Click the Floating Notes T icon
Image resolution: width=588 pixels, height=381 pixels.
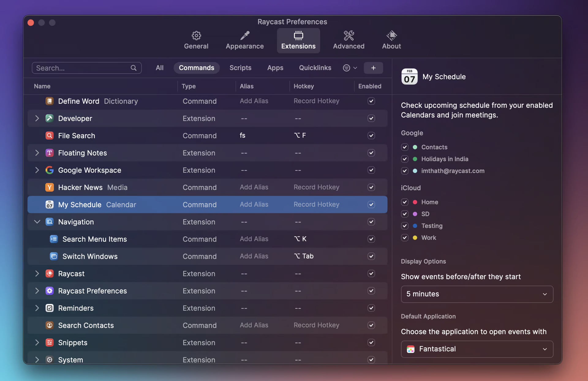(49, 153)
